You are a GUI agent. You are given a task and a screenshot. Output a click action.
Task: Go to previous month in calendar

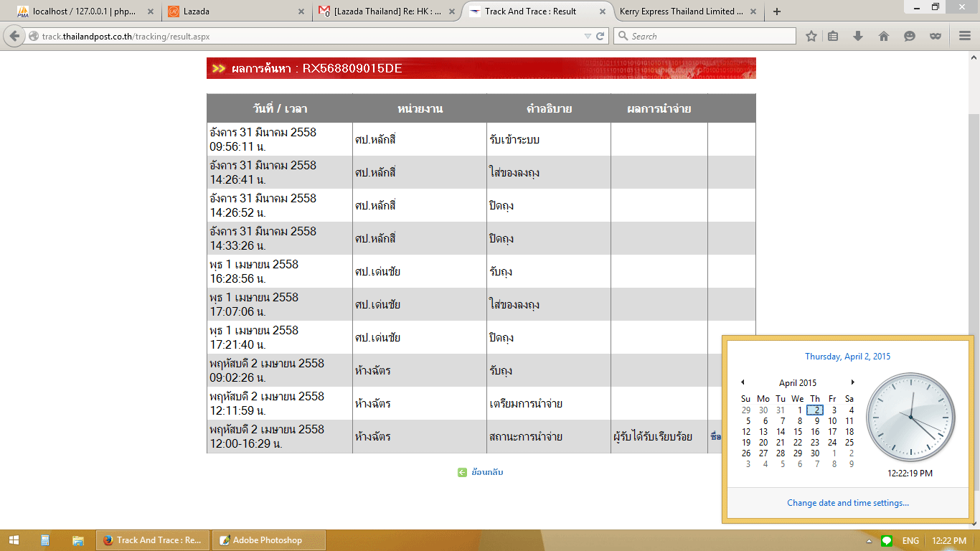click(x=743, y=382)
